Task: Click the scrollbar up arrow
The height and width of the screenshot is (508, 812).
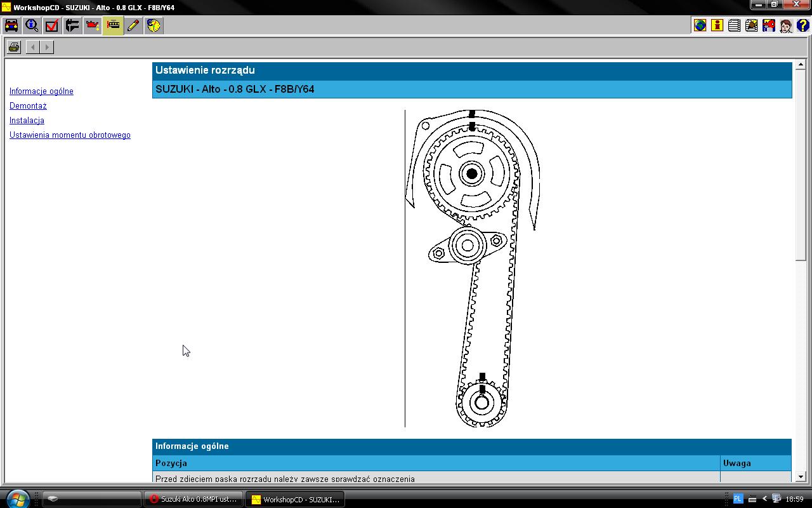Action: coord(801,65)
